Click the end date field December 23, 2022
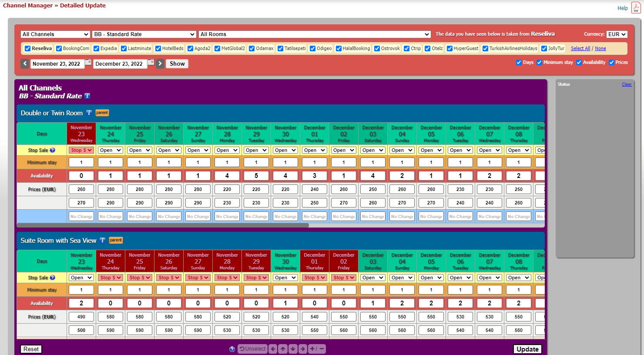The width and height of the screenshot is (644, 355). [119, 64]
